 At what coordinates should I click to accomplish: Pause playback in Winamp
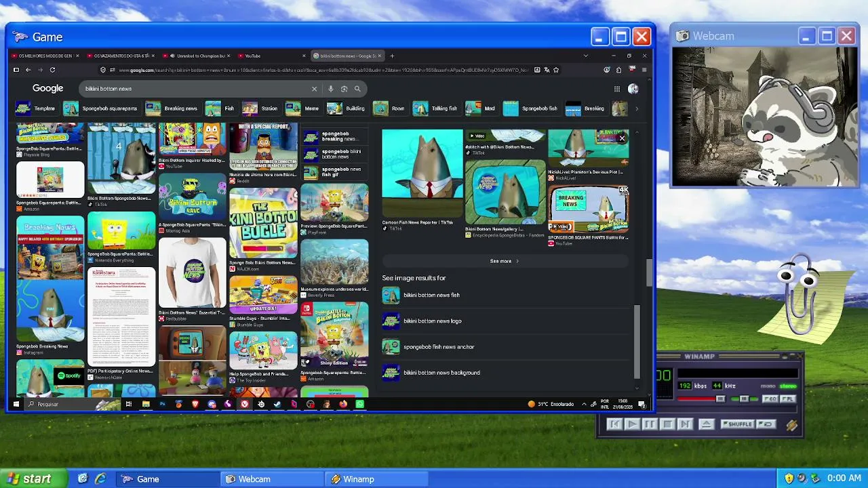point(649,424)
